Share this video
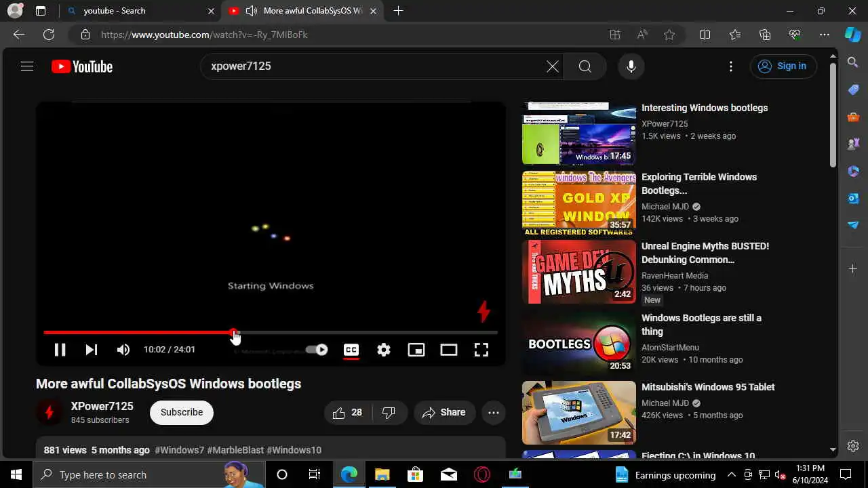Viewport: 868px width, 488px height. (x=444, y=413)
